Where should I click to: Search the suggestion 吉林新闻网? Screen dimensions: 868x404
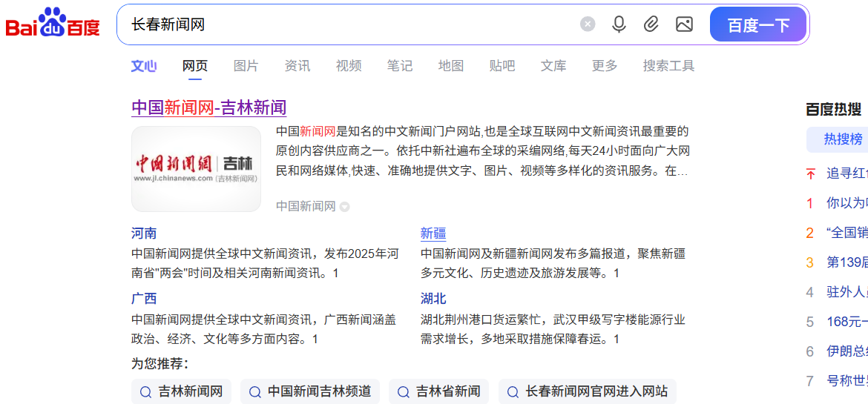[x=182, y=392]
